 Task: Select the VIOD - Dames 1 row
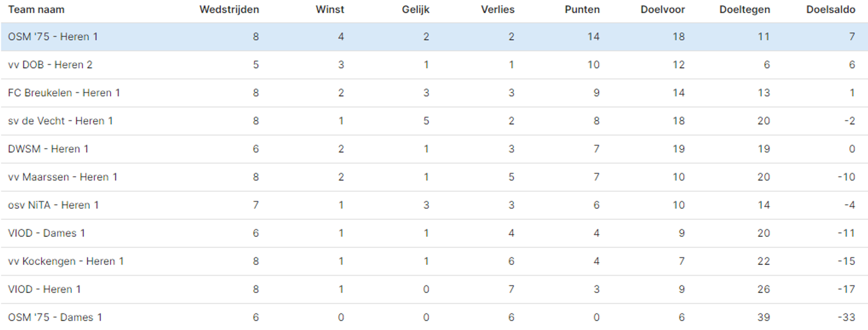[x=434, y=233]
